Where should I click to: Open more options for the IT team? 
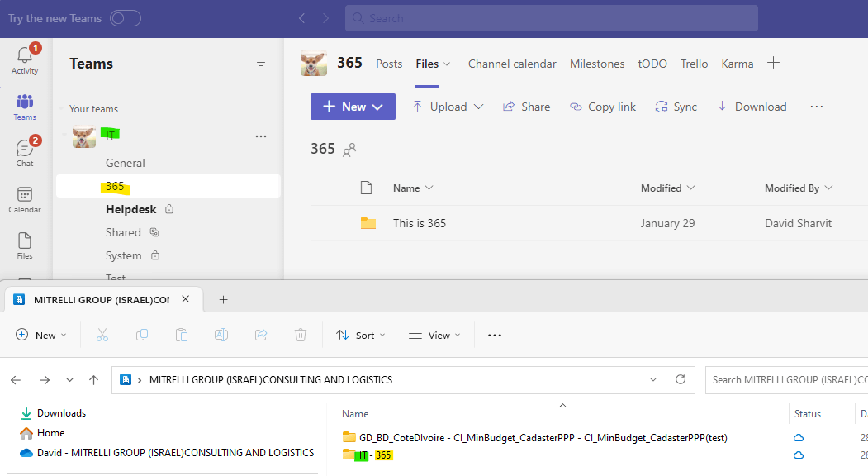click(x=261, y=136)
